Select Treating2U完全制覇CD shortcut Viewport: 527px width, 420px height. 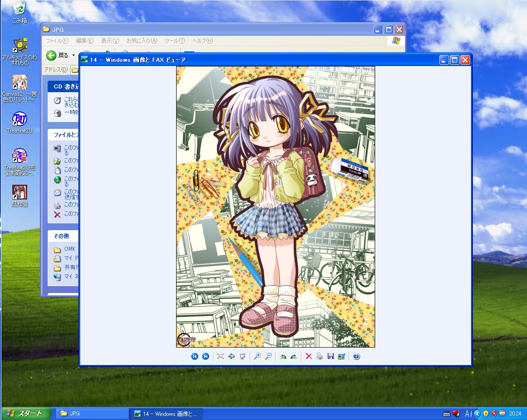click(20, 162)
